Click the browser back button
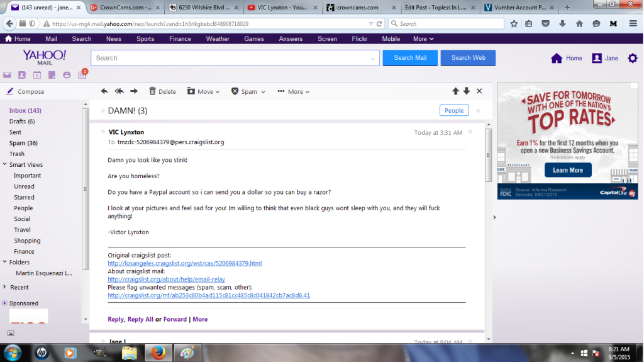 pyautogui.click(x=9, y=24)
